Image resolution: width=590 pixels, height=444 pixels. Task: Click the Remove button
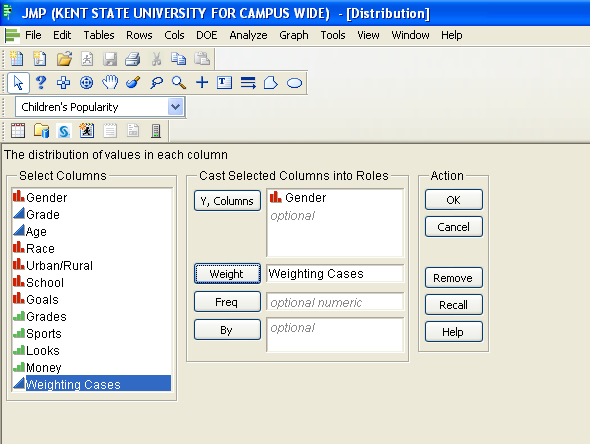coord(454,278)
